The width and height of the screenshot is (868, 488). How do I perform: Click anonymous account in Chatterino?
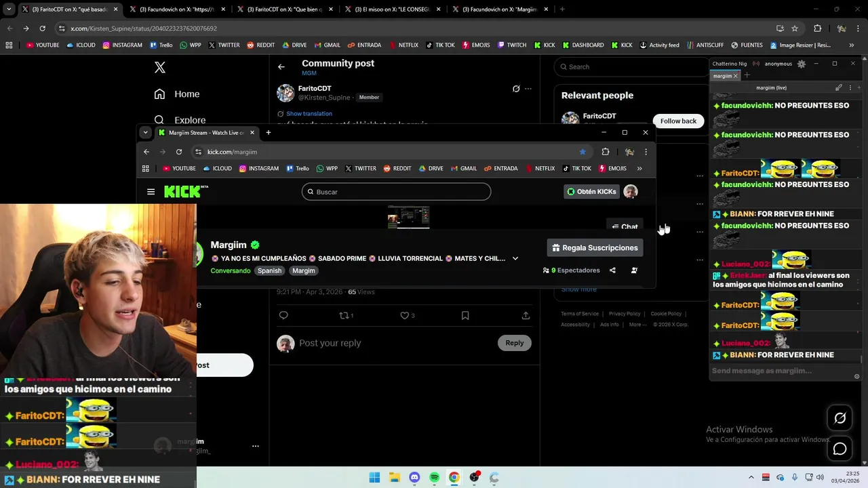778,64
